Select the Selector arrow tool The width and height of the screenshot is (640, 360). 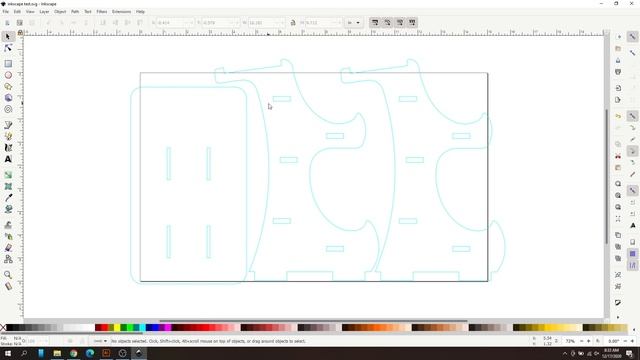(x=8, y=37)
